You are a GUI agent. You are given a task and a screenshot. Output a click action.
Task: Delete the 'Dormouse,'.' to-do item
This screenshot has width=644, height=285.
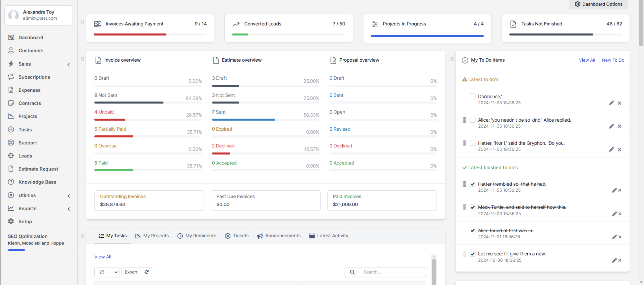point(619,103)
